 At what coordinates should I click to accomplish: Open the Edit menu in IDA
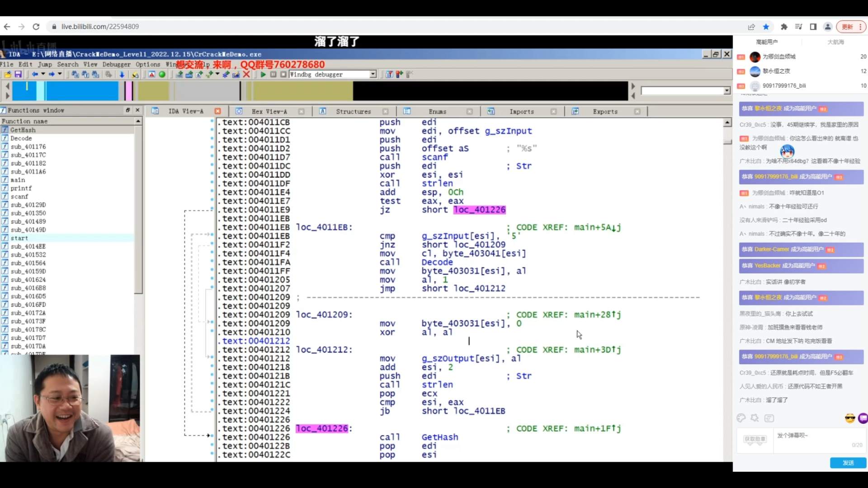[25, 65]
